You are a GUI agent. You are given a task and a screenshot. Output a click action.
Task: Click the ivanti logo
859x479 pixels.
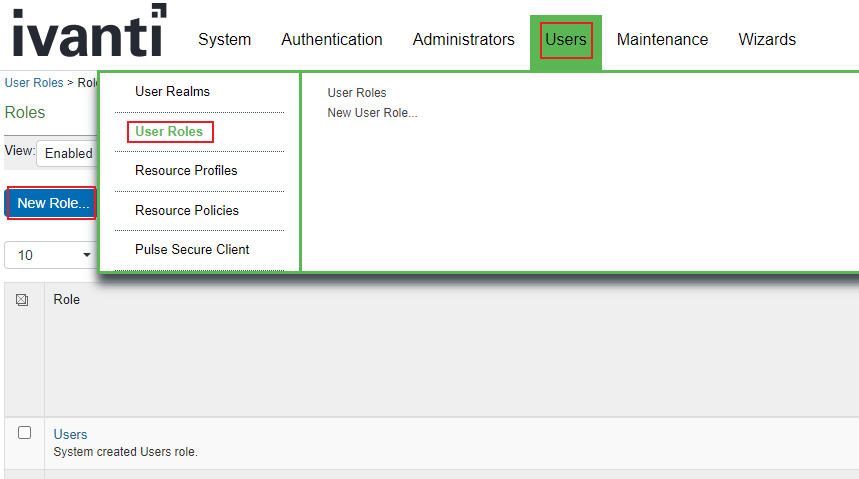point(88,32)
